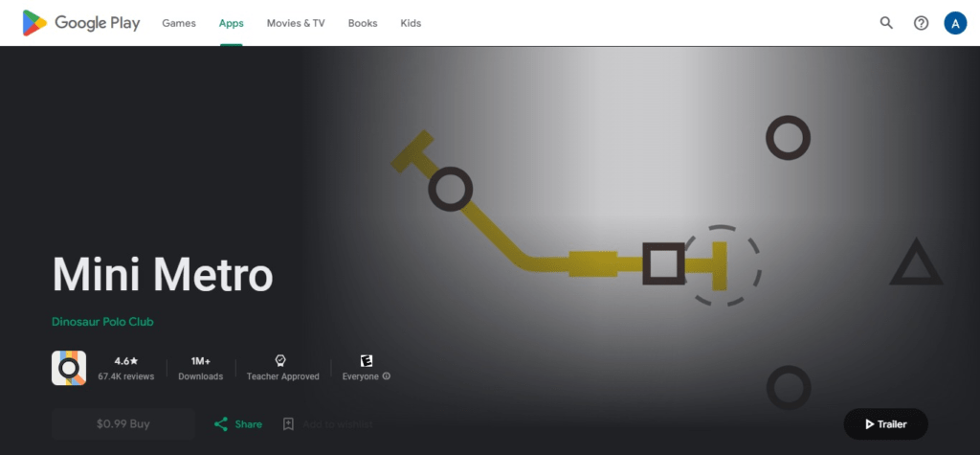Play the Trailer video
980x455 pixels.
pyautogui.click(x=885, y=423)
